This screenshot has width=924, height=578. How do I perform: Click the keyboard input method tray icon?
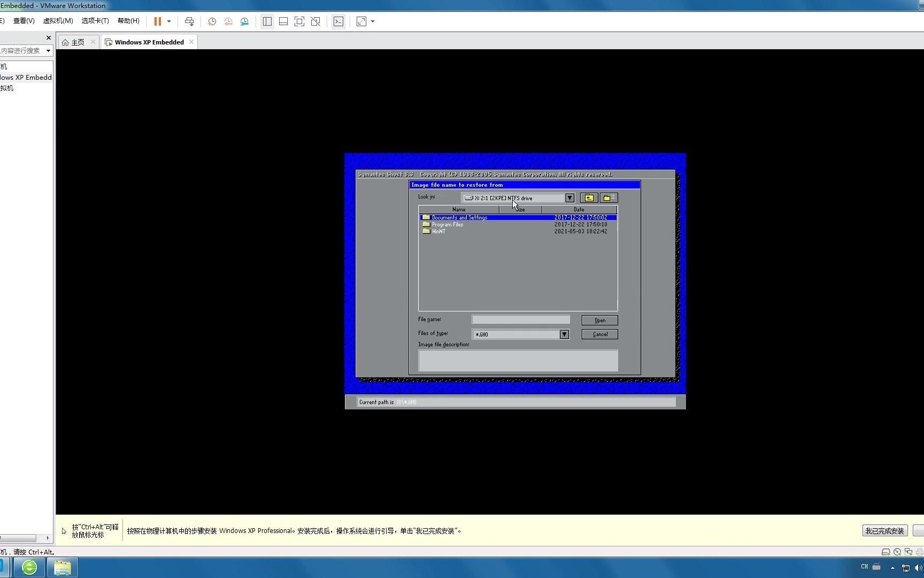(x=876, y=566)
